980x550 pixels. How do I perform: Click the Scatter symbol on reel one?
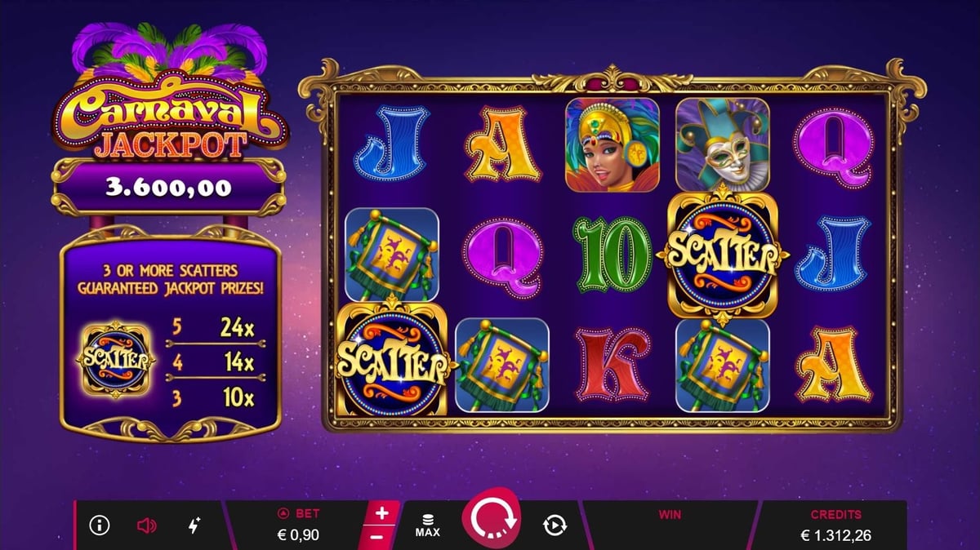tap(392, 359)
